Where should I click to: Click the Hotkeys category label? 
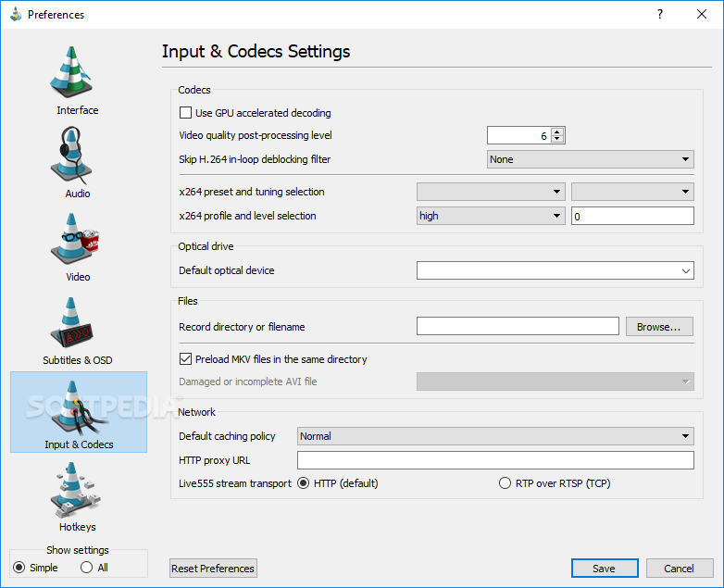coord(78,527)
